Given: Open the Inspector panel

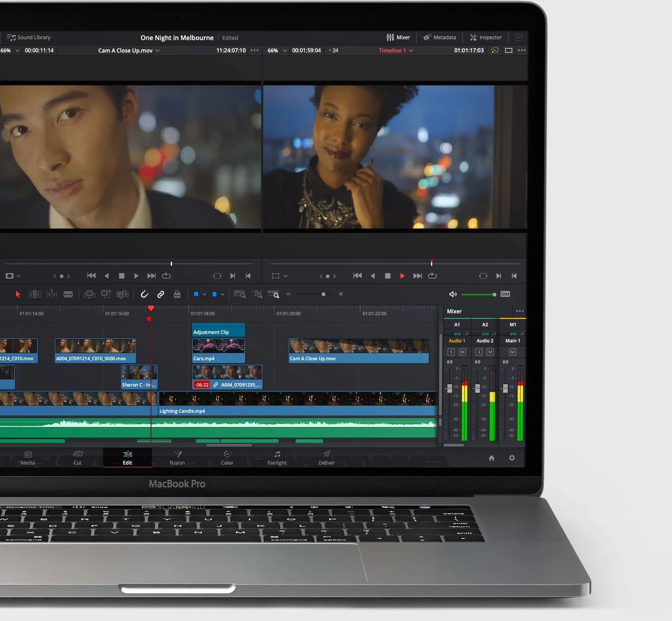Looking at the screenshot, I should pyautogui.click(x=486, y=37).
